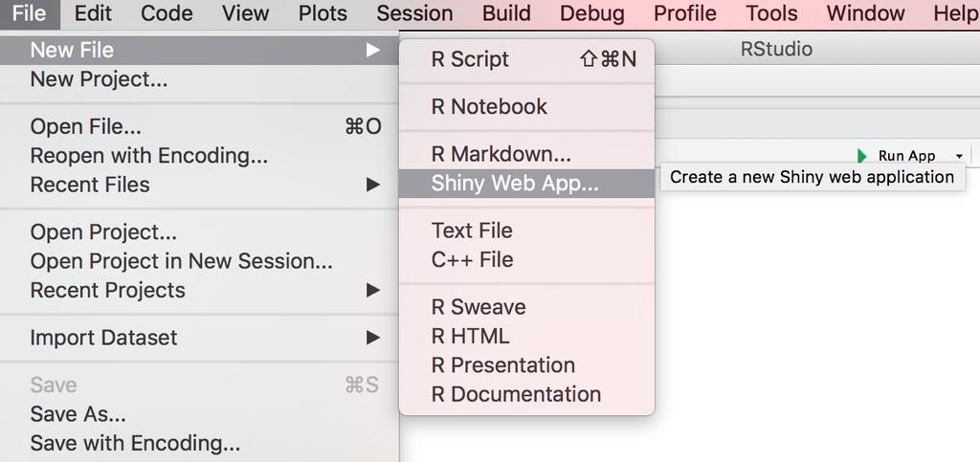Expand the New File submenu
Viewport: 980px width, 462px height.
tap(199, 50)
